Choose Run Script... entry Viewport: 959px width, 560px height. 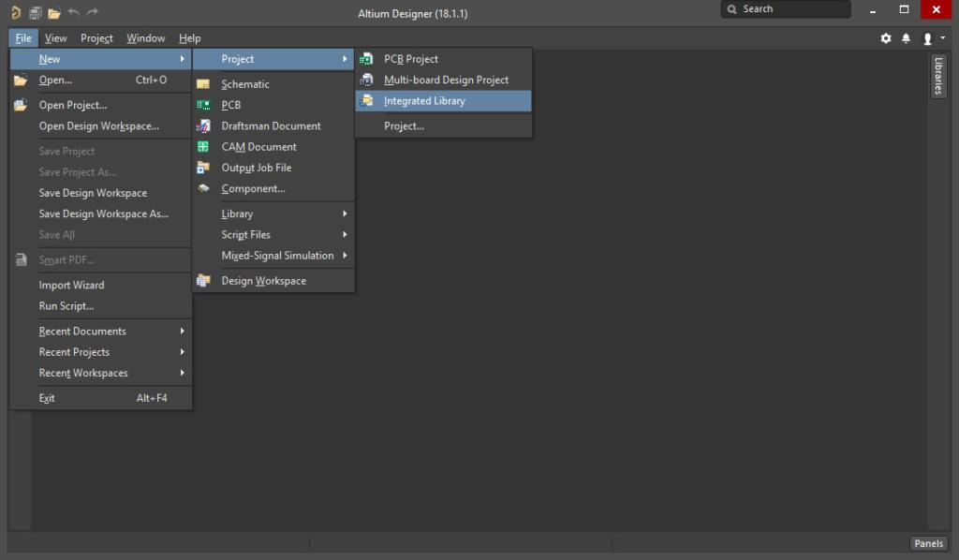click(101, 306)
